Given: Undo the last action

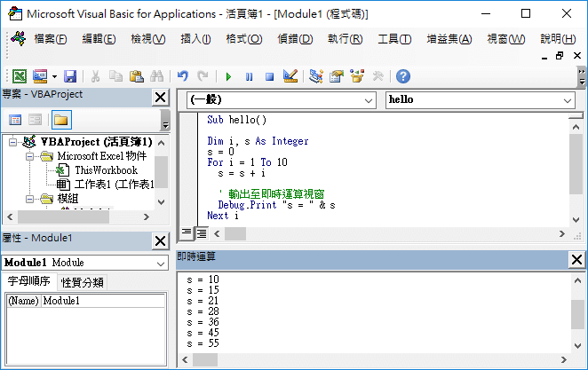Looking at the screenshot, I should click(x=183, y=76).
